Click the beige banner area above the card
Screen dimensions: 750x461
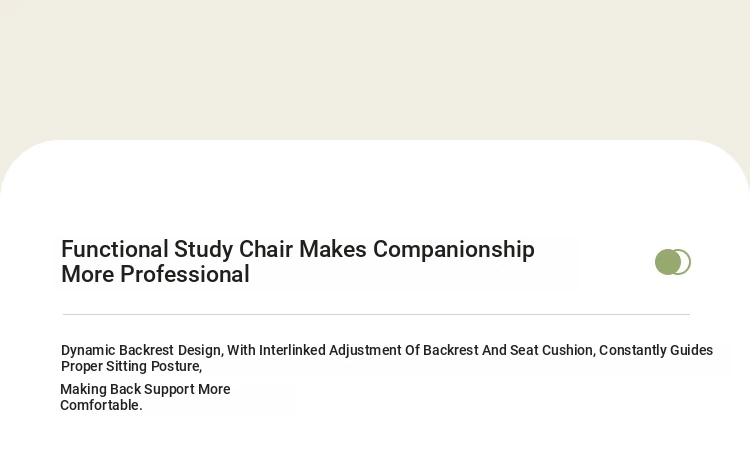tap(375, 69)
